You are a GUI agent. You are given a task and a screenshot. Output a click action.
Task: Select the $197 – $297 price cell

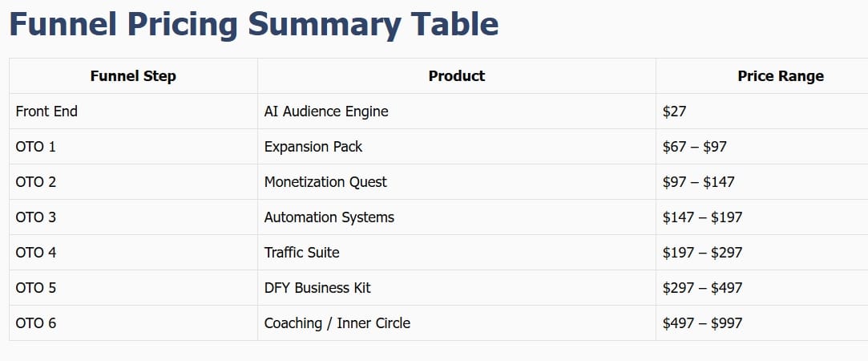[702, 253]
